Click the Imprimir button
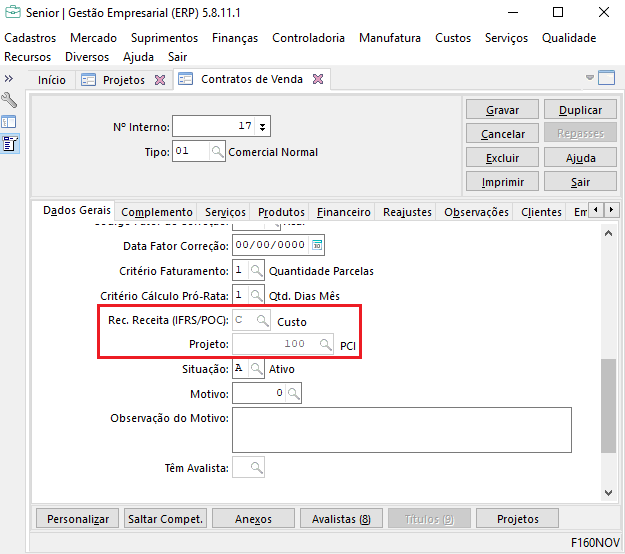 [x=502, y=182]
